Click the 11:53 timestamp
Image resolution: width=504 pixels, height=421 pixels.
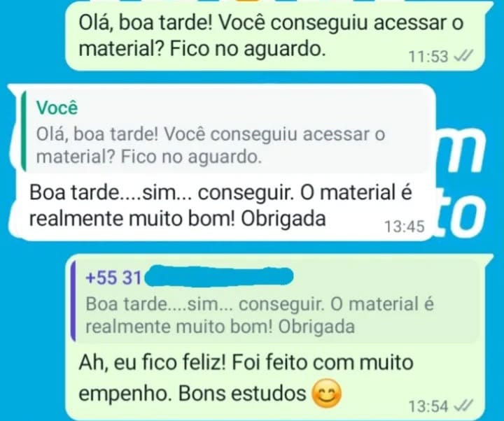tap(428, 57)
